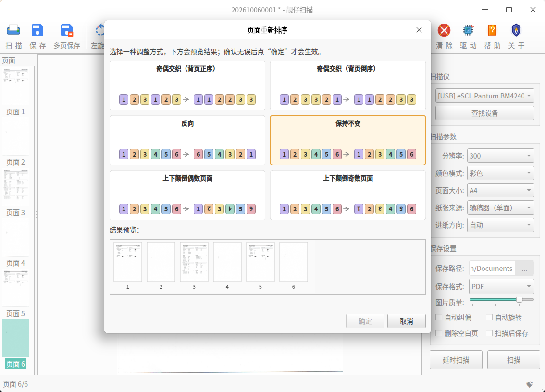Open the 颜色模式 彩色 dropdown

[x=500, y=173]
